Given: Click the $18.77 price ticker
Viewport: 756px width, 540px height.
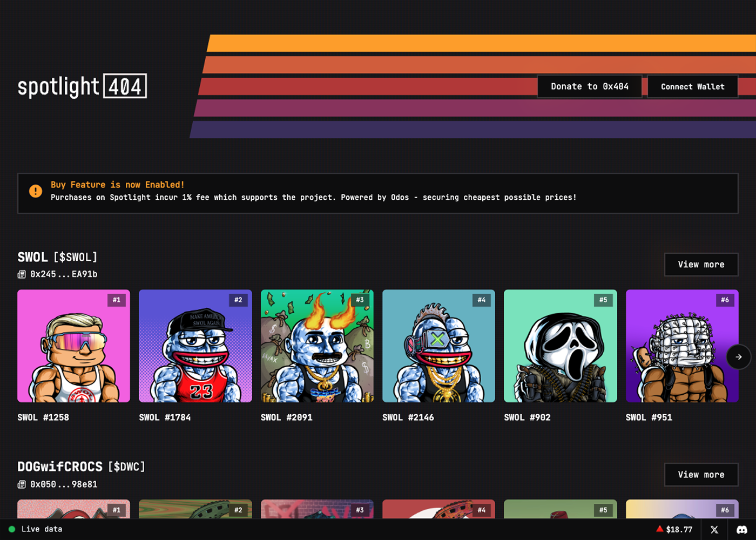Looking at the screenshot, I should click(674, 529).
